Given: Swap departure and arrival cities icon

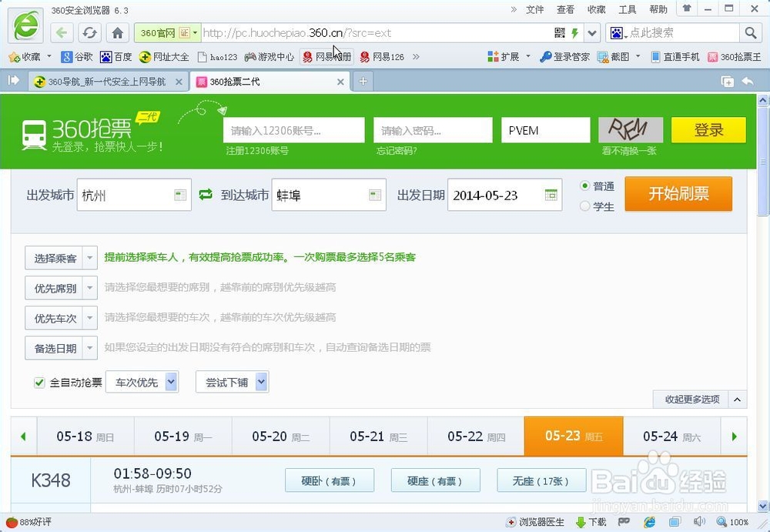Looking at the screenshot, I should pyautogui.click(x=206, y=195).
